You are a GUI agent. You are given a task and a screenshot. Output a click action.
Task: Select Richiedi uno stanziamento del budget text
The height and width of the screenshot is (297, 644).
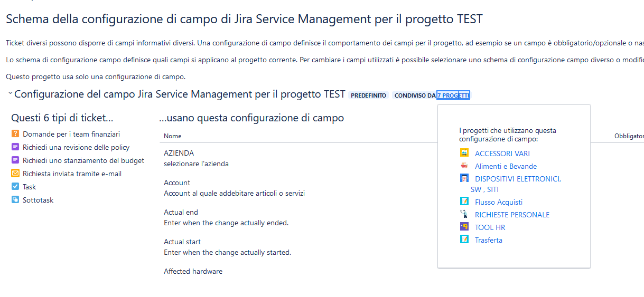83,161
